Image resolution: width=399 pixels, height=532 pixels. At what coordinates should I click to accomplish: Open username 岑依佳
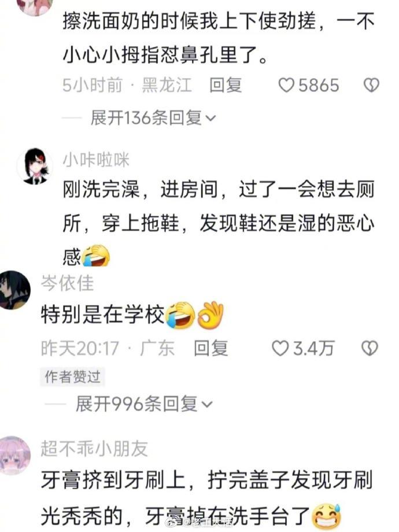coord(67,283)
